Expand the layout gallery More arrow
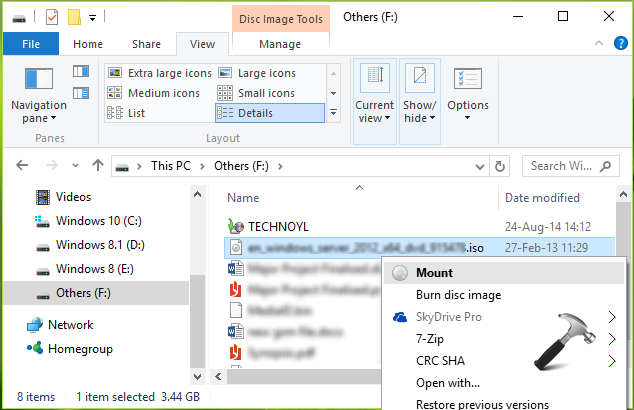The image size is (634, 410). click(334, 112)
